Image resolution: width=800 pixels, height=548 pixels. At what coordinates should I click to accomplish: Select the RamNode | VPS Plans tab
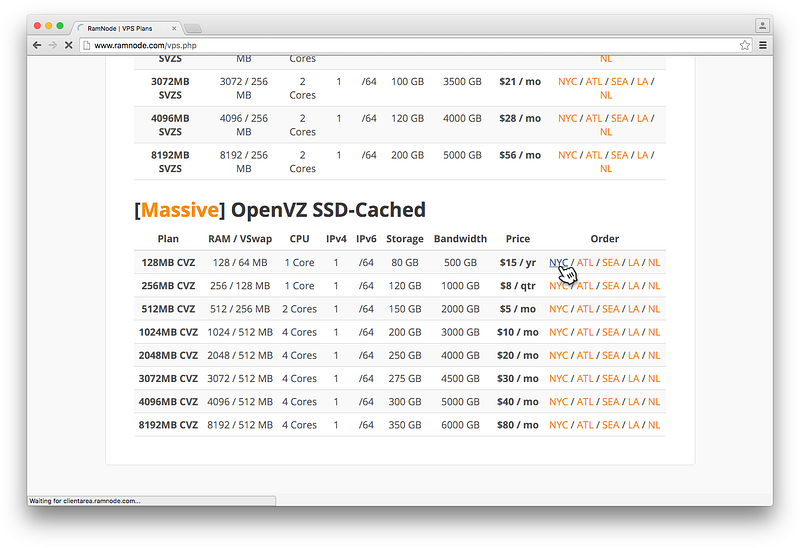(127, 29)
